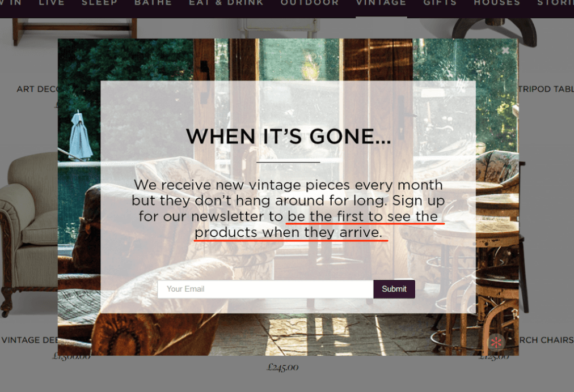The height and width of the screenshot is (392, 574).
Task: Click the cream armchair product image
Action: click(x=28, y=234)
